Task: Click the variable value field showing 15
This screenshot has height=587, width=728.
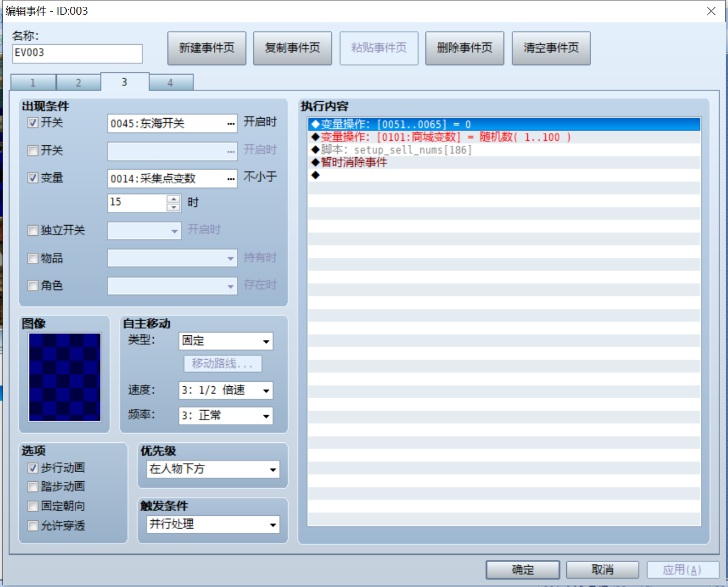Action: click(x=137, y=203)
